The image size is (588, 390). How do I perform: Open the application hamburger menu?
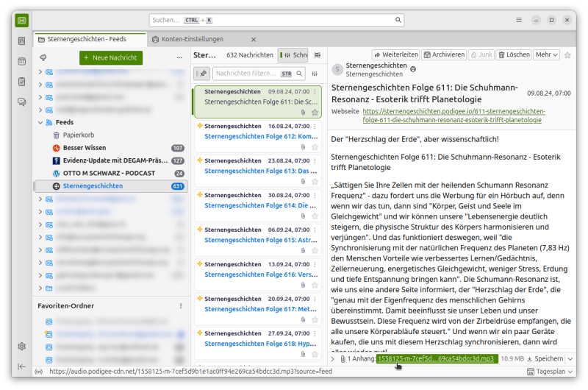519,20
